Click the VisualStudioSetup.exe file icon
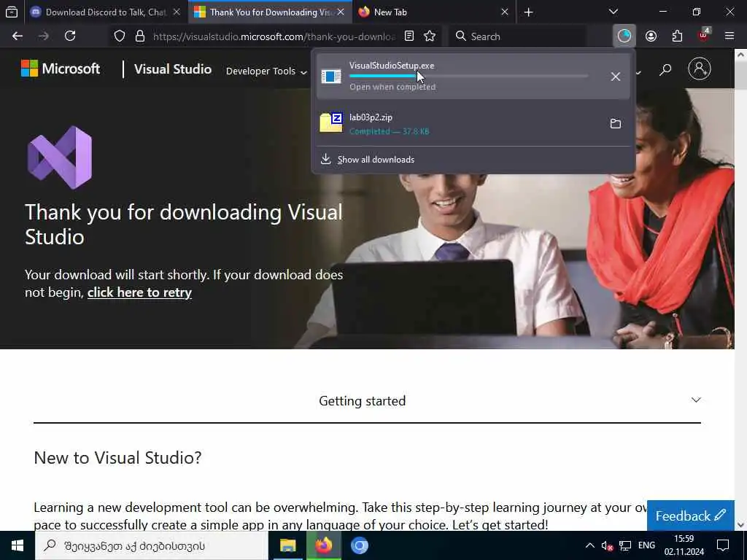The height and width of the screenshot is (560, 747). 331,76
